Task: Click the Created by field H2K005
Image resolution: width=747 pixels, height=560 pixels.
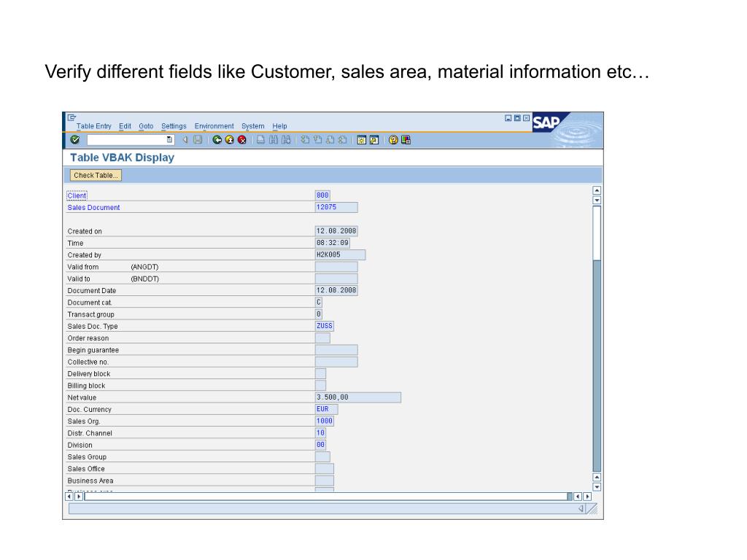Action: pyautogui.click(x=340, y=254)
